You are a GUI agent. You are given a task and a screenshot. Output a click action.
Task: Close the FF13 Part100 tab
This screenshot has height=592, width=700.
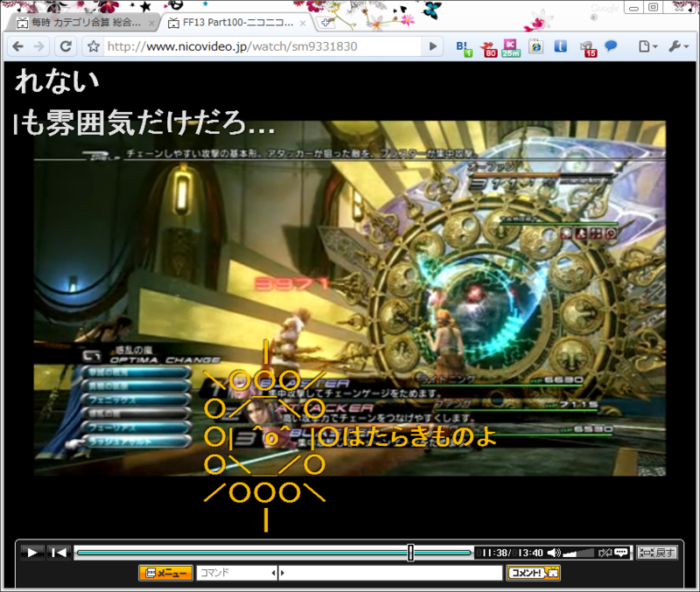tap(303, 23)
